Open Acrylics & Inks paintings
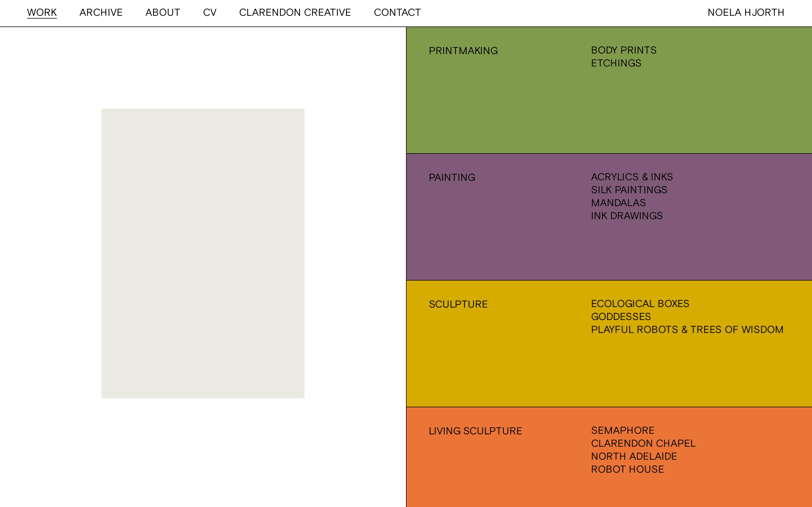This screenshot has height=507, width=812. pos(632,177)
